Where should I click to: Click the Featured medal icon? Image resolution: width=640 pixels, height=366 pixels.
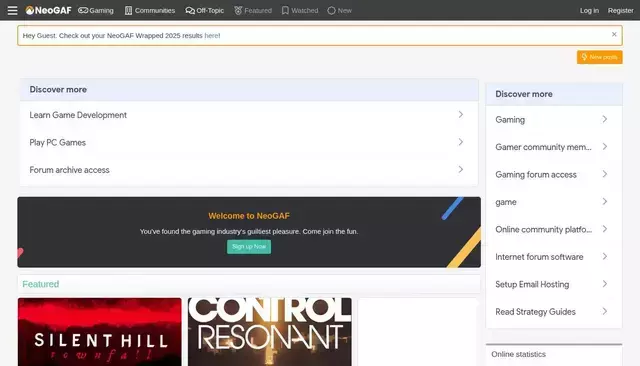point(238,10)
